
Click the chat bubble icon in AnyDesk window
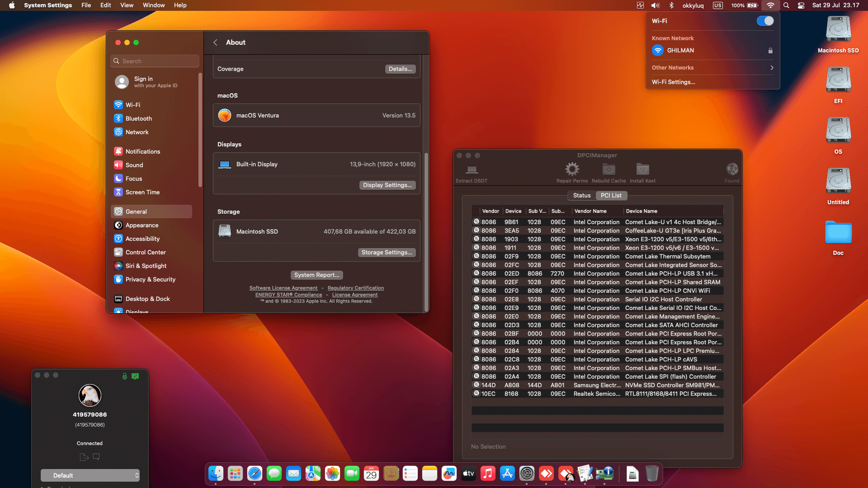96,457
